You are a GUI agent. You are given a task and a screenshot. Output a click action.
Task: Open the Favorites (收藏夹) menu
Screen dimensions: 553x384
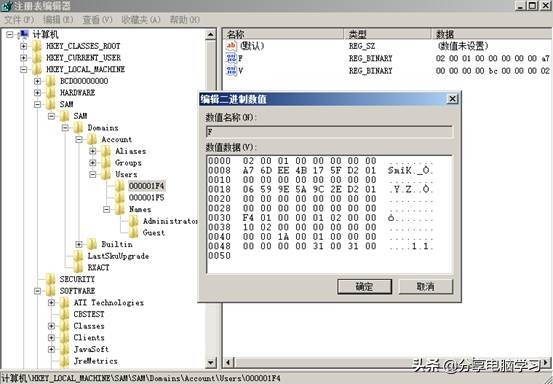tap(140, 20)
